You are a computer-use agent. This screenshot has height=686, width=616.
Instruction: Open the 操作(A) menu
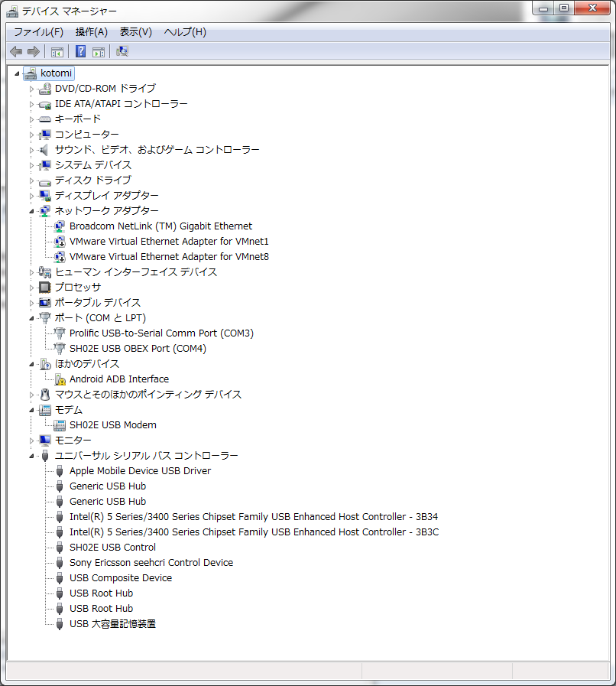(91, 32)
